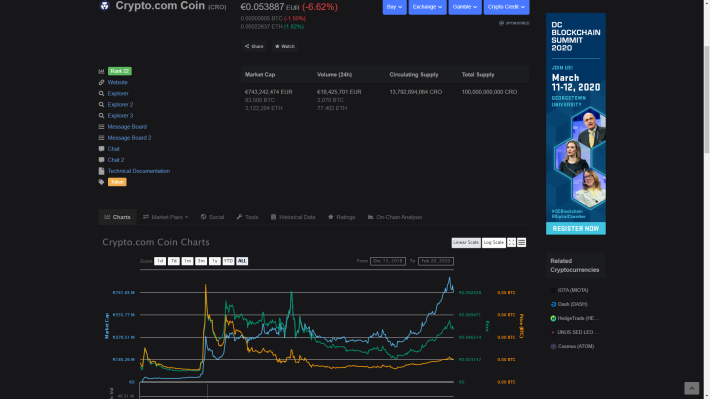Set chart zoom to 1m
The height and width of the screenshot is (399, 710).
coord(187,261)
